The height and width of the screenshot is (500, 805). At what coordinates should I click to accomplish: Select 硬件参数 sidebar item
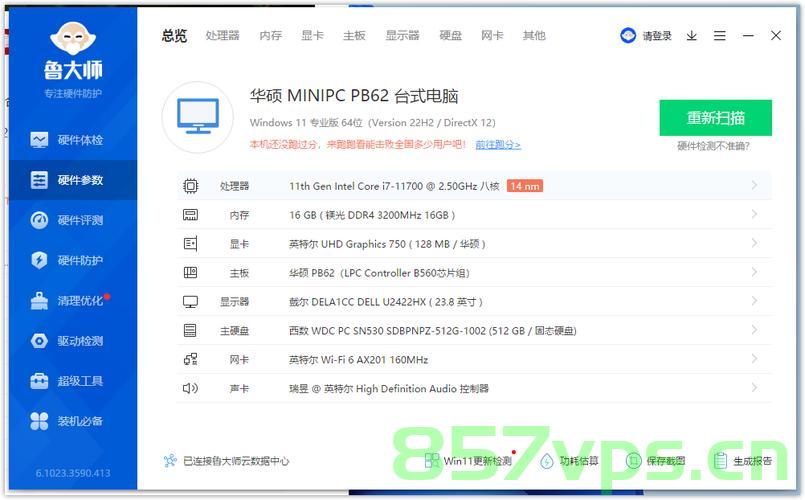click(x=72, y=180)
